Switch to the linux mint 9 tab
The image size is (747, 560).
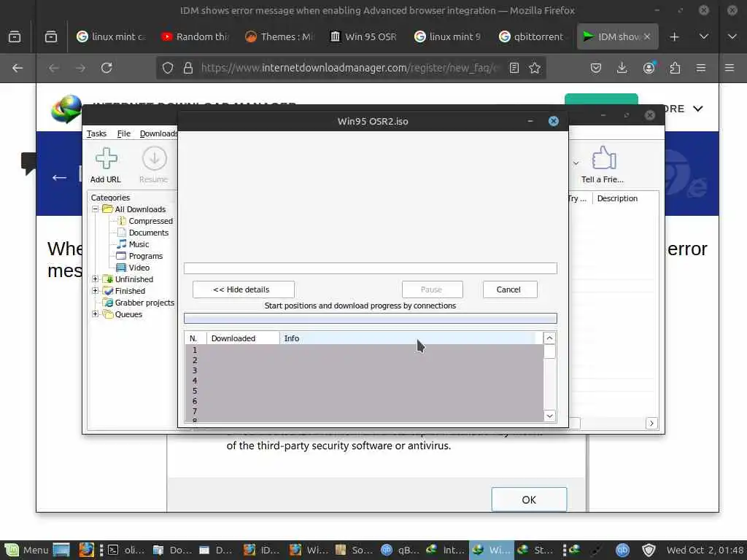pyautogui.click(x=449, y=36)
